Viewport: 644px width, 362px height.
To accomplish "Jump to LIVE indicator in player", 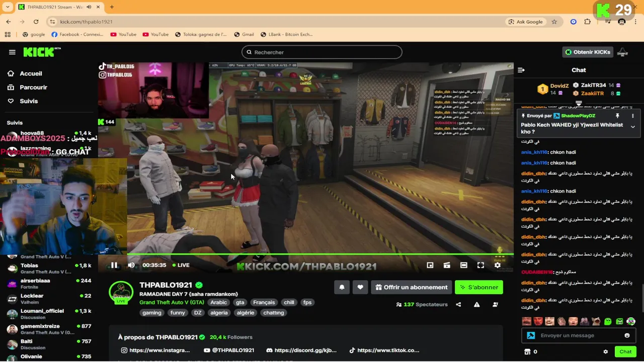I will tap(181, 265).
